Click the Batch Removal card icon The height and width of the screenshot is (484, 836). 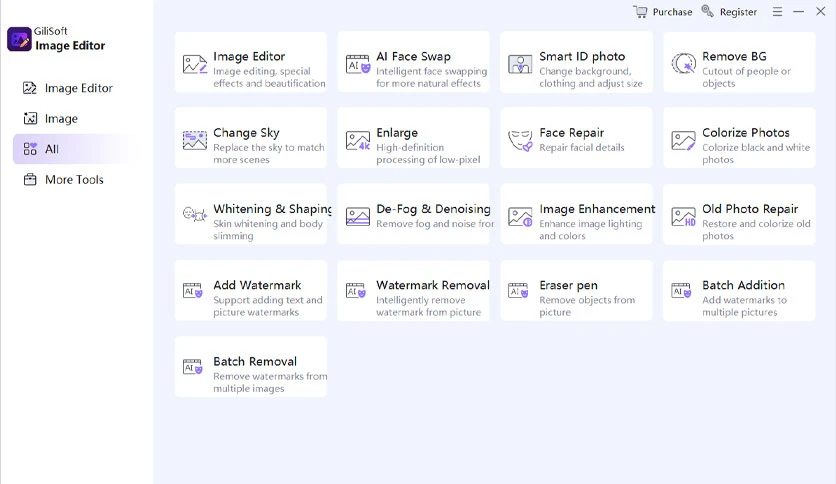[192, 367]
